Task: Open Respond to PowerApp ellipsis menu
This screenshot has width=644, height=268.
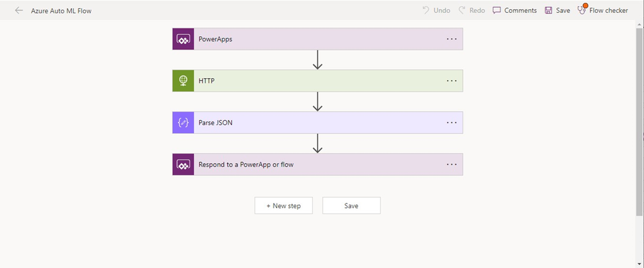Action: click(x=452, y=164)
